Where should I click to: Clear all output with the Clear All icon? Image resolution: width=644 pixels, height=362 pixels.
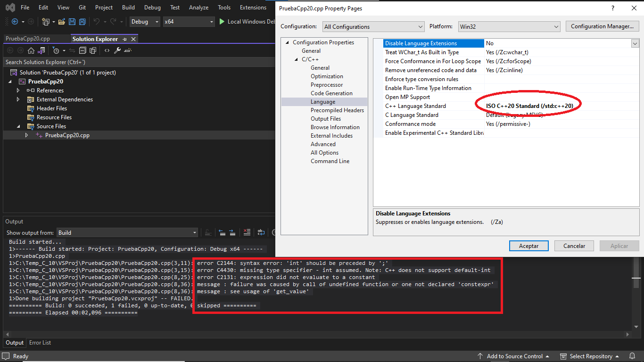click(x=247, y=232)
